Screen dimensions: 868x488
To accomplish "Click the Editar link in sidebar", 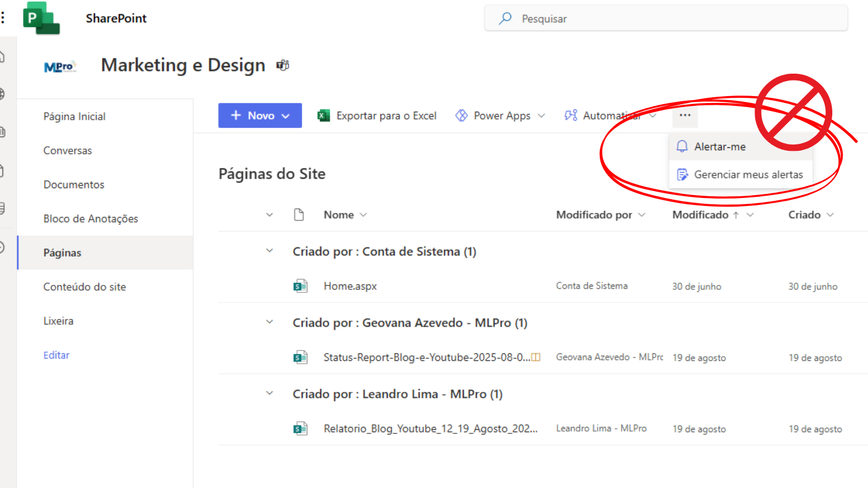I will click(56, 355).
